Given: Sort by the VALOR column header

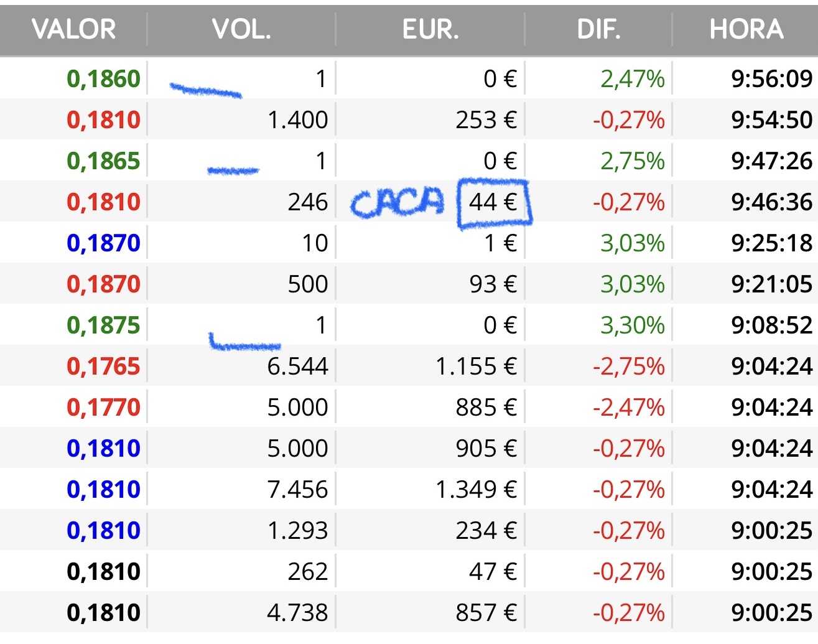Looking at the screenshot, I should point(73,29).
